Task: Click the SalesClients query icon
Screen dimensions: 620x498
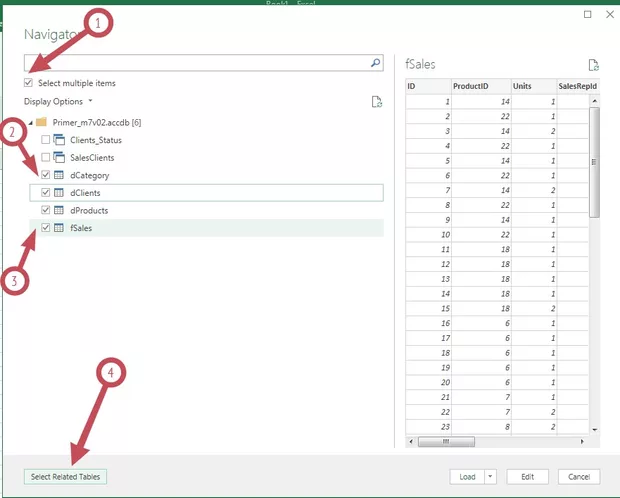Action: pyautogui.click(x=59, y=157)
